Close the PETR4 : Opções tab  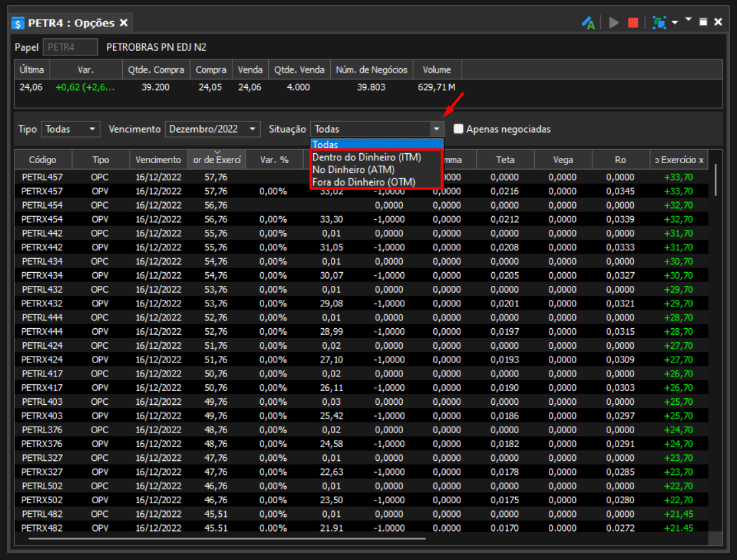pos(123,22)
